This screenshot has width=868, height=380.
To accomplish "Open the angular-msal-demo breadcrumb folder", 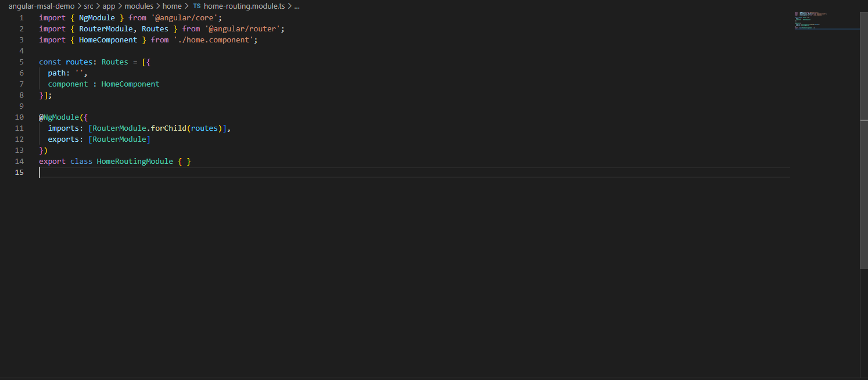I will 41,6.
